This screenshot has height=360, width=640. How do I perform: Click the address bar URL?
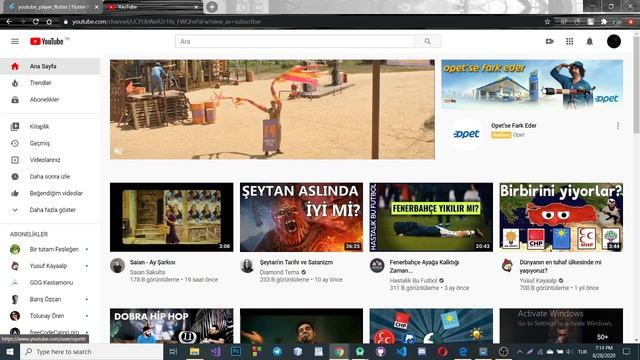pos(167,22)
